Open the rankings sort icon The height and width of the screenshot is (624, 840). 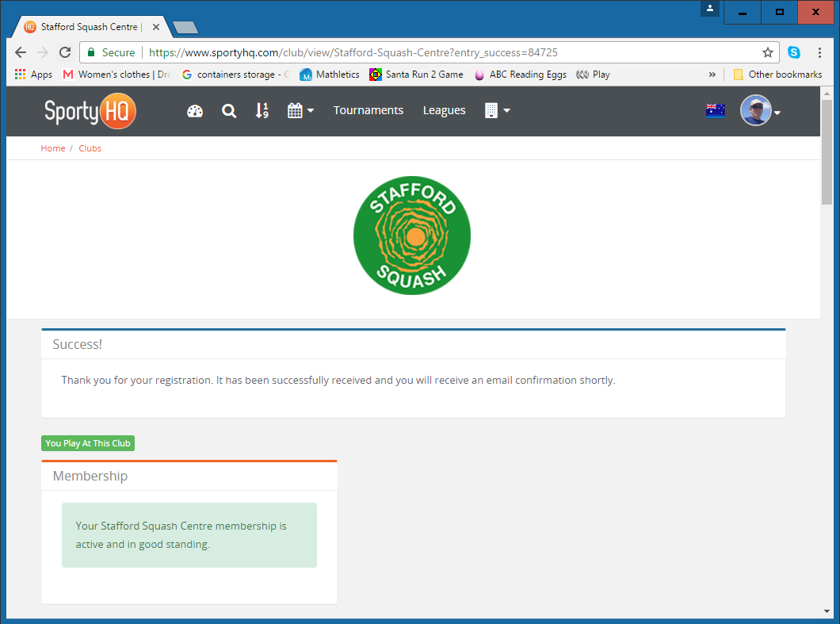262,111
